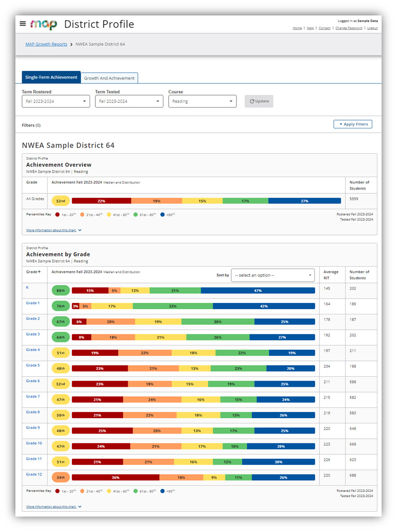
Task: Click the Update button
Action: (259, 101)
